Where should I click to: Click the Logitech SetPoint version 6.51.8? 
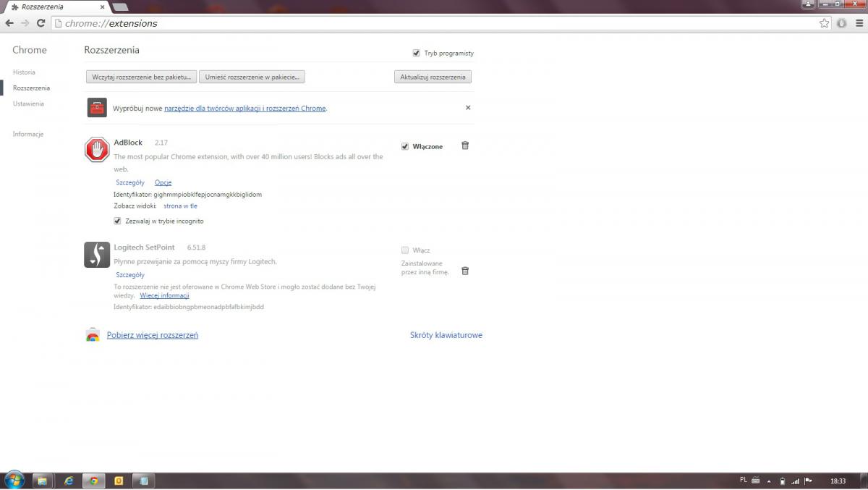(x=196, y=248)
